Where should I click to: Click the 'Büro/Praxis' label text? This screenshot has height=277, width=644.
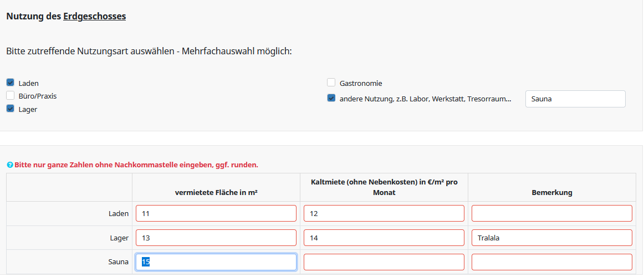(37, 96)
